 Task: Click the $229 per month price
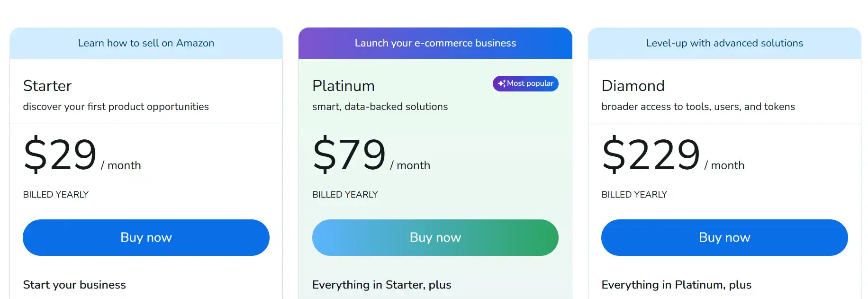[x=673, y=154]
